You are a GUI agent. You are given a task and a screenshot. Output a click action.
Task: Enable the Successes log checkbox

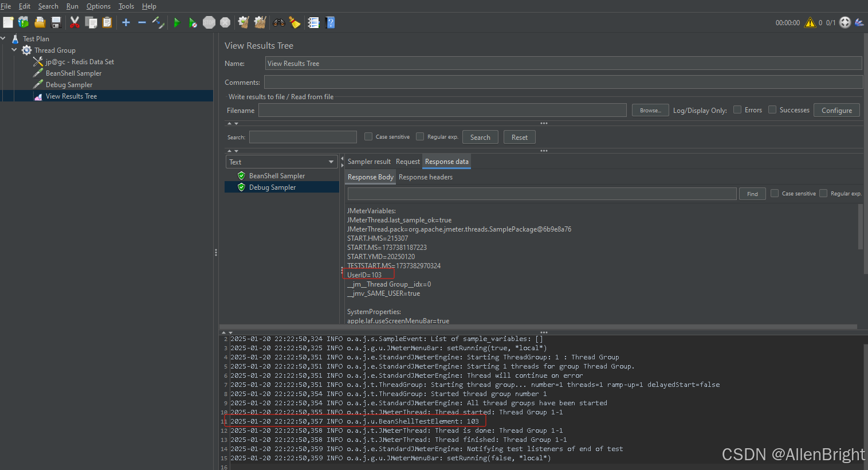pyautogui.click(x=772, y=109)
